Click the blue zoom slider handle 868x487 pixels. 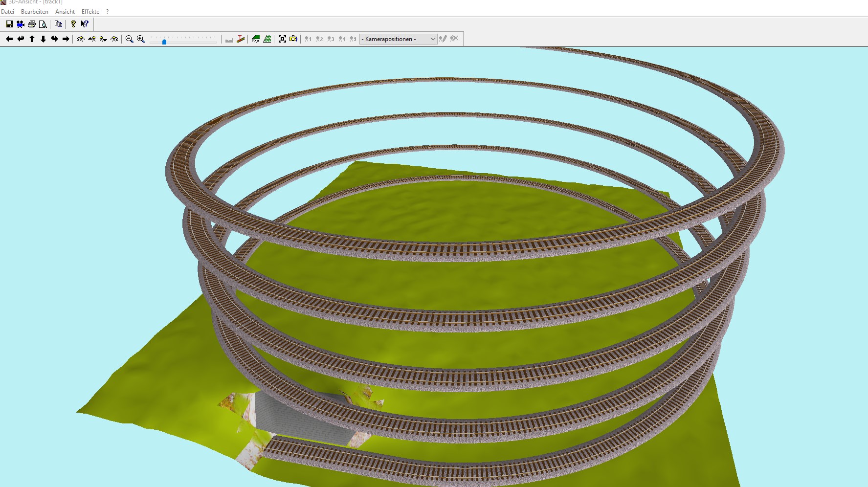point(164,42)
